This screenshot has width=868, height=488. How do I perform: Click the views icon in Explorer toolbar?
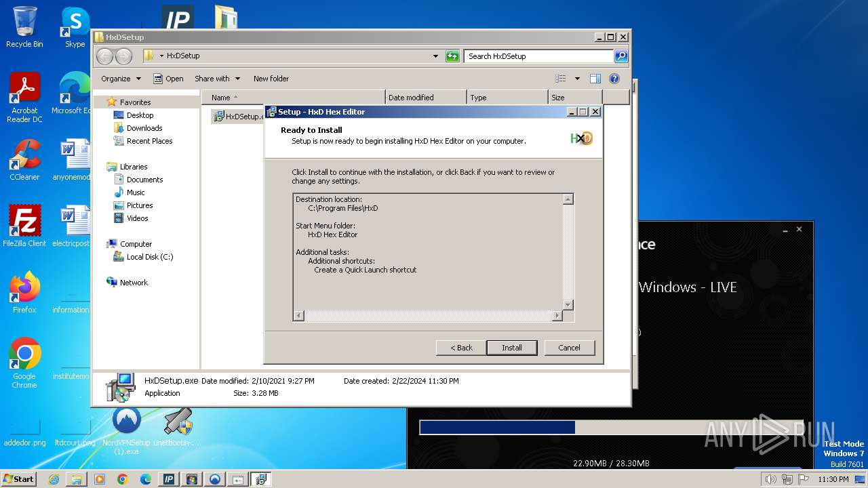pyautogui.click(x=561, y=79)
